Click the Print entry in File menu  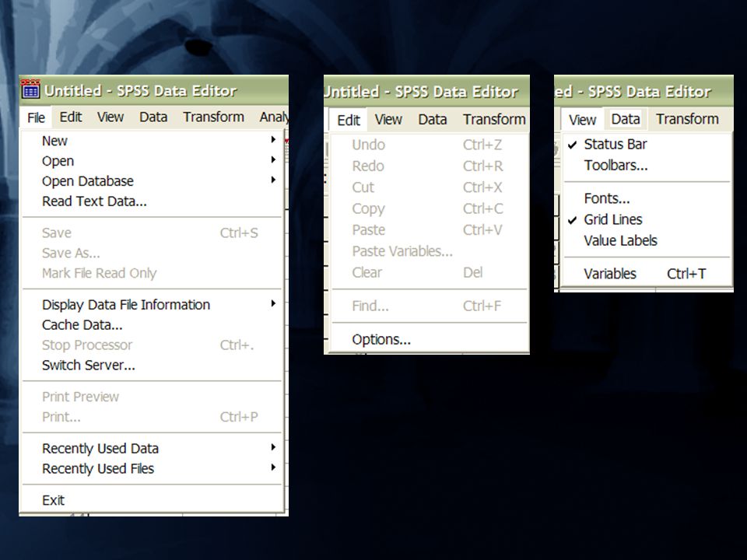pyautogui.click(x=153, y=417)
